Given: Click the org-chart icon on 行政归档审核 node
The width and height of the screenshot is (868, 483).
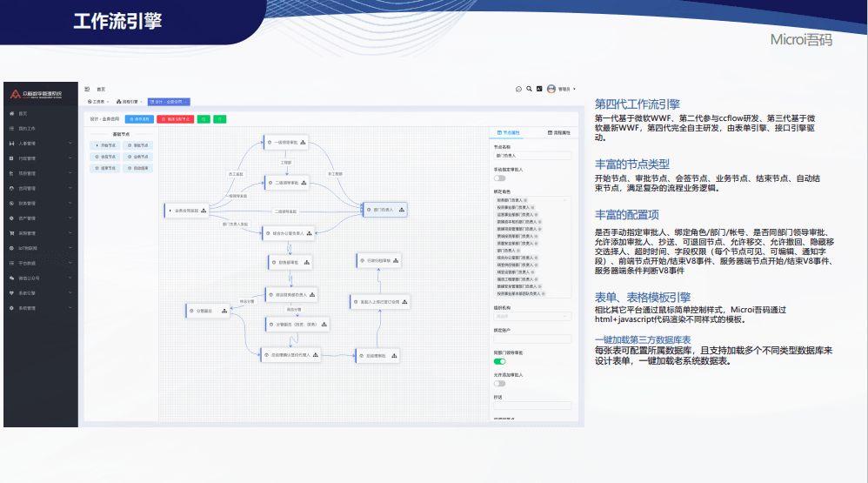Looking at the screenshot, I should [396, 260].
